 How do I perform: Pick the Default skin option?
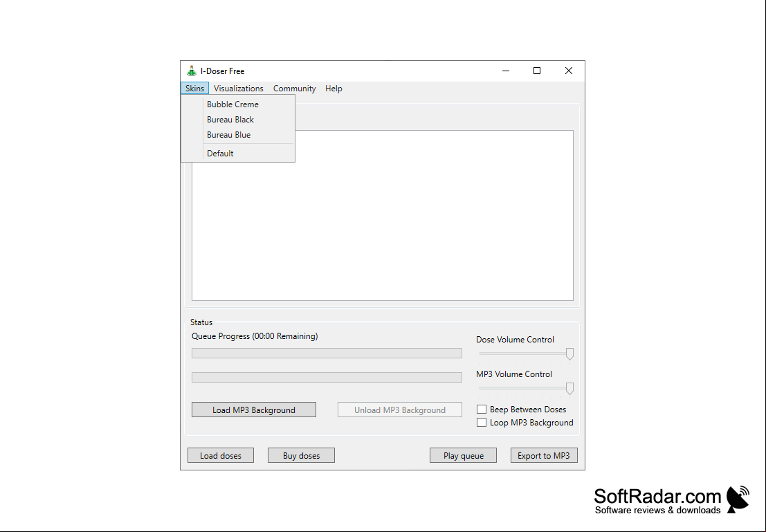(238, 154)
